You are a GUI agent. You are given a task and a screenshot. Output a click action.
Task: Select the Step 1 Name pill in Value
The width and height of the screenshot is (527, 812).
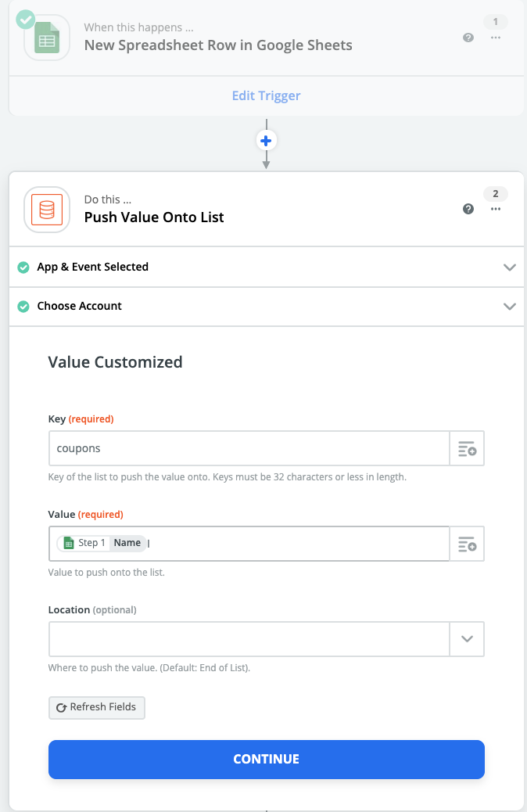[102, 543]
